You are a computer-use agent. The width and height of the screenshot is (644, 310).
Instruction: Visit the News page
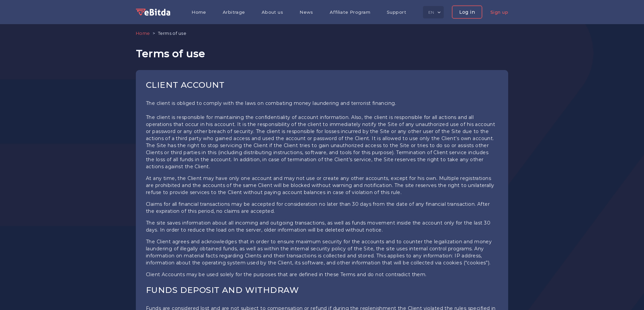[306, 12]
